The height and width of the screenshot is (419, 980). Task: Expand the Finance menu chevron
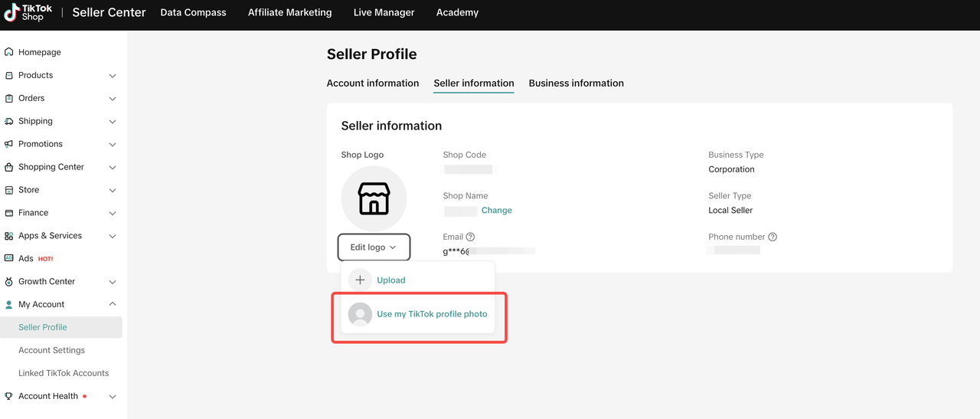(x=113, y=213)
